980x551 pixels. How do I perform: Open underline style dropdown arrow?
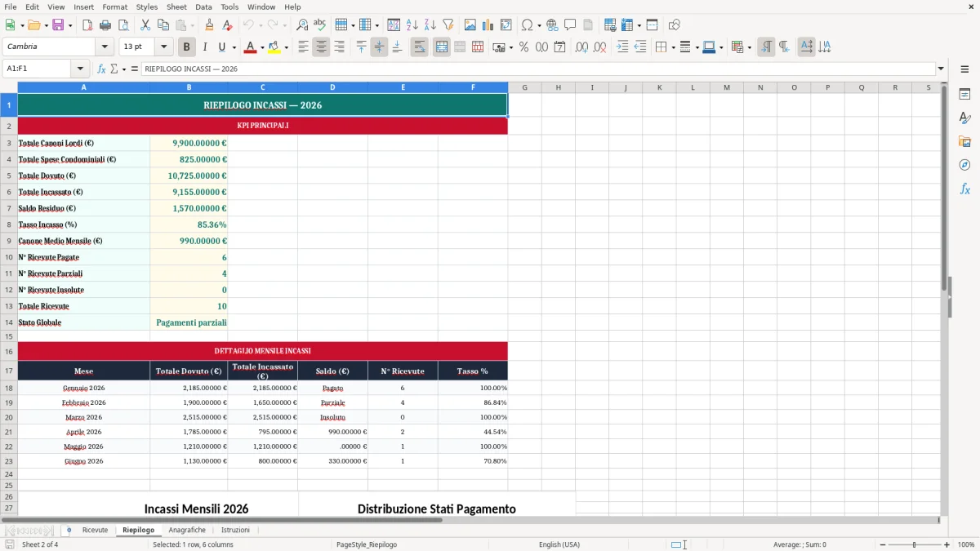click(234, 47)
